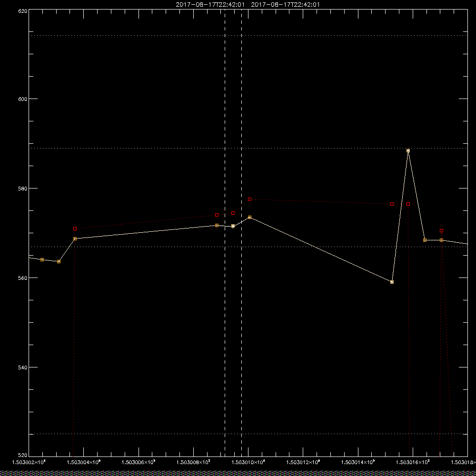Select the right timestamp in the plot title

285,5
